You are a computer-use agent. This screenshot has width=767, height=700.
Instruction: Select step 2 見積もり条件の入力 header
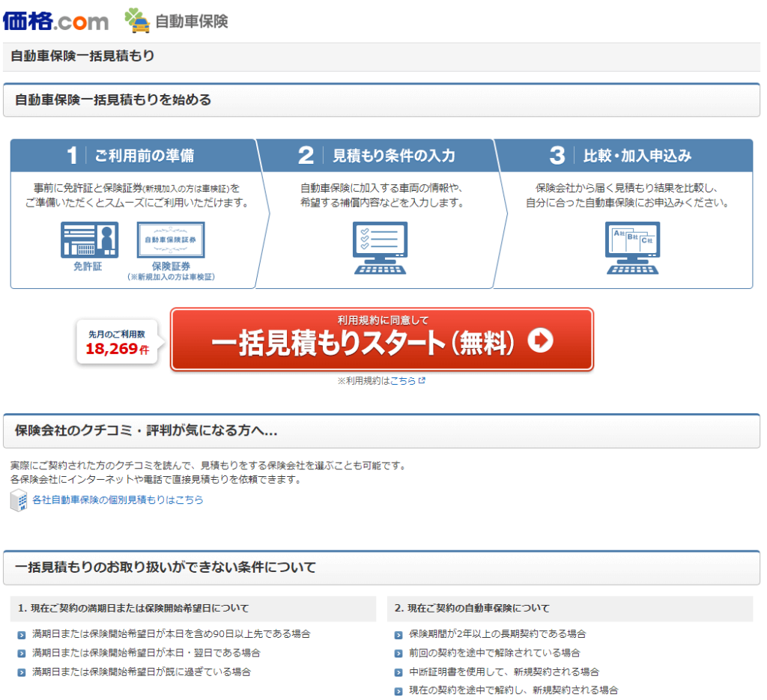[x=375, y=156]
